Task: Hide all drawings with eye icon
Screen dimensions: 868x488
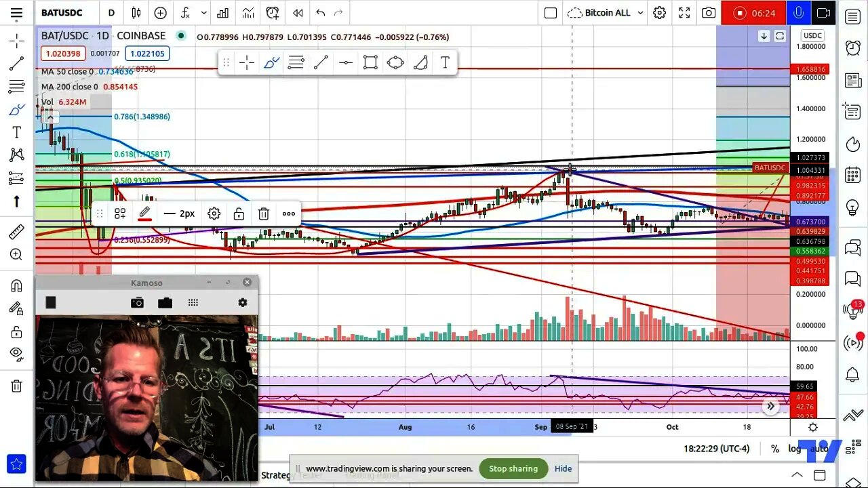Action: coord(16,353)
